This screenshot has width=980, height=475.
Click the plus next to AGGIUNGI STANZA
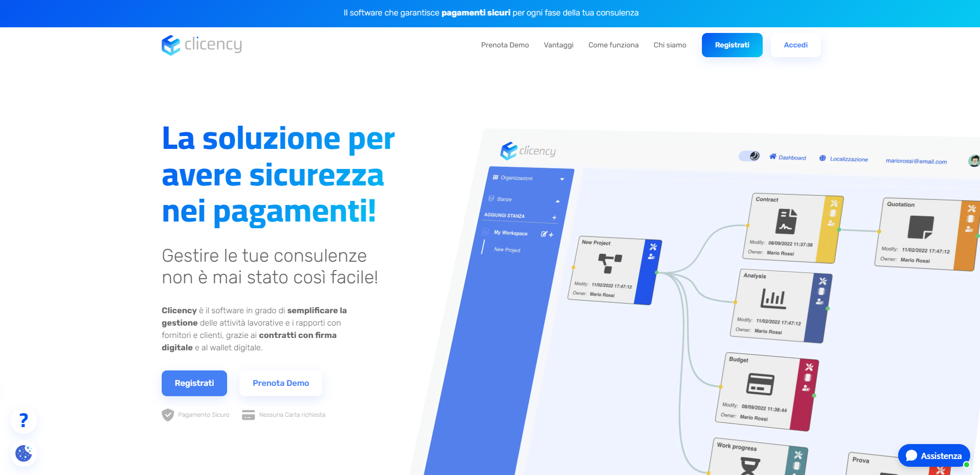pos(554,217)
